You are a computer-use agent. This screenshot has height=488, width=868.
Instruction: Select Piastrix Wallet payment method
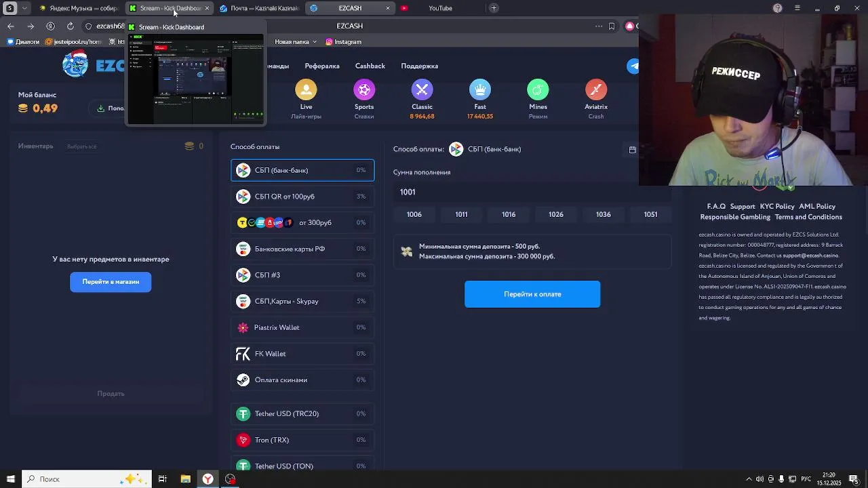pos(302,327)
